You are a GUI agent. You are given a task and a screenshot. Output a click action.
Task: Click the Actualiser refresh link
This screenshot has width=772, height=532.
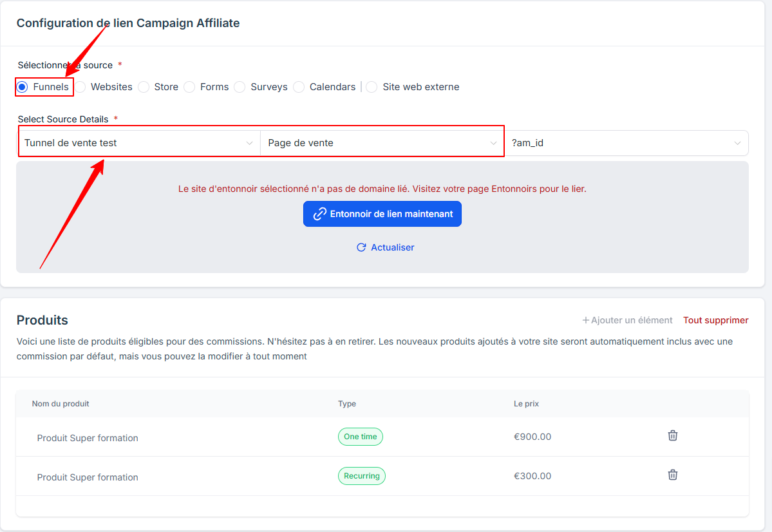385,247
